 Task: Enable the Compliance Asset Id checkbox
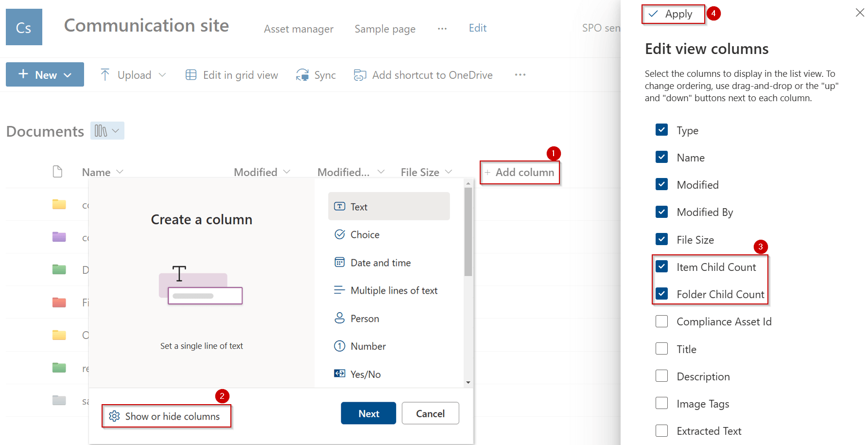coord(661,321)
